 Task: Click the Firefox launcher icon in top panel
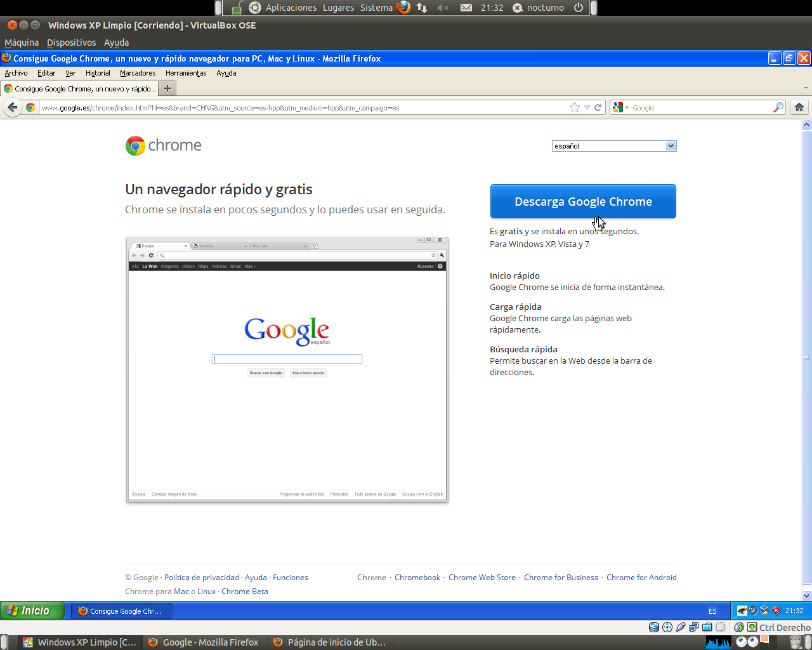[x=403, y=8]
